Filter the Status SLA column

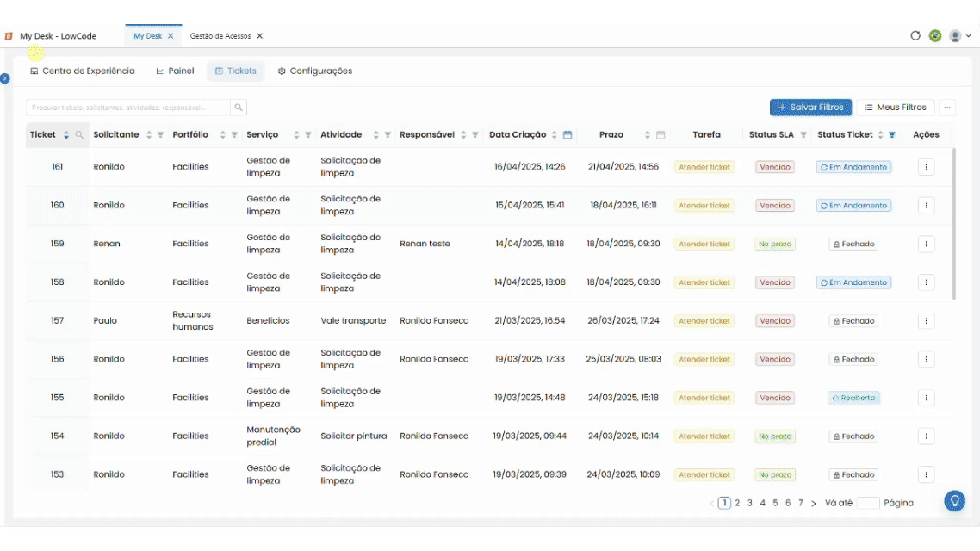[x=803, y=135]
